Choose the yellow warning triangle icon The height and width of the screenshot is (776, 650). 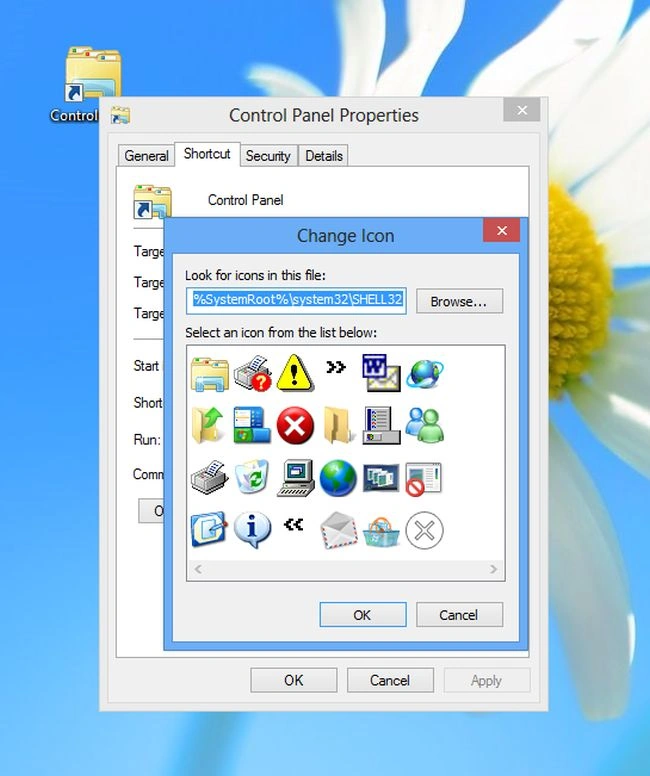295,373
